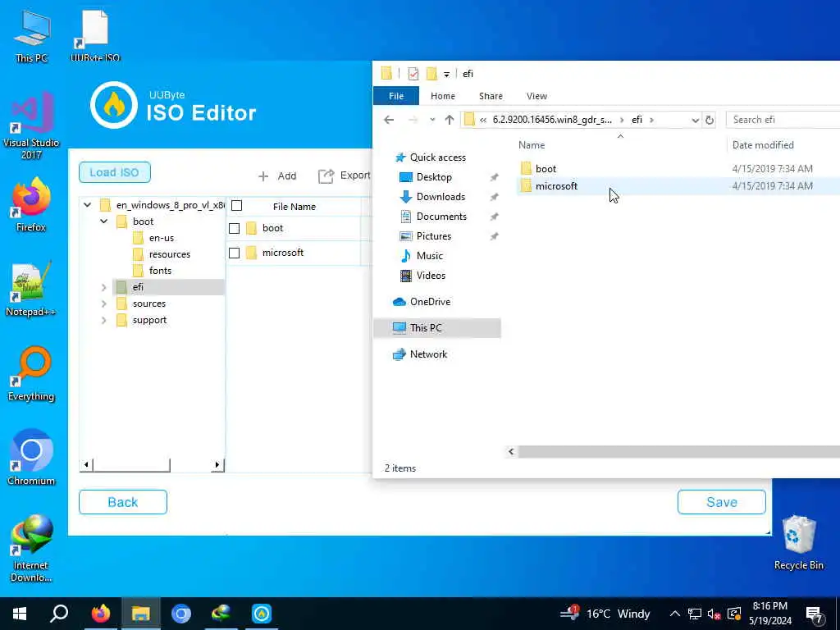Launch Visual Studio 2017 desktop shortcut

31,126
